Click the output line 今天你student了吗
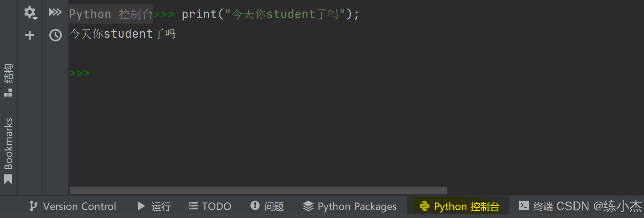The height and width of the screenshot is (218, 644). coord(123,34)
